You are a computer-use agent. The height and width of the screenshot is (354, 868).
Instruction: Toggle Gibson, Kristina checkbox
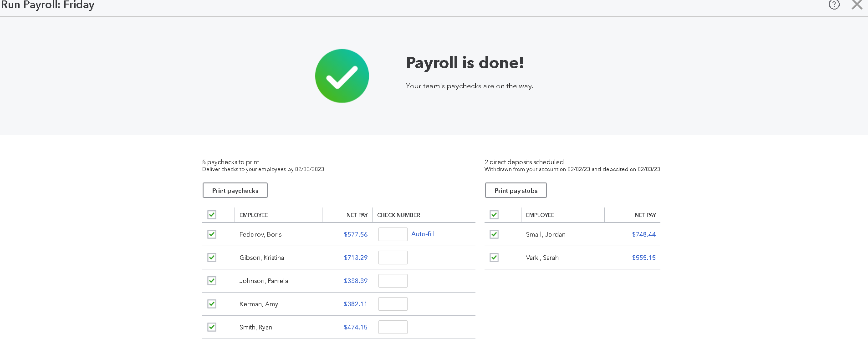212,258
